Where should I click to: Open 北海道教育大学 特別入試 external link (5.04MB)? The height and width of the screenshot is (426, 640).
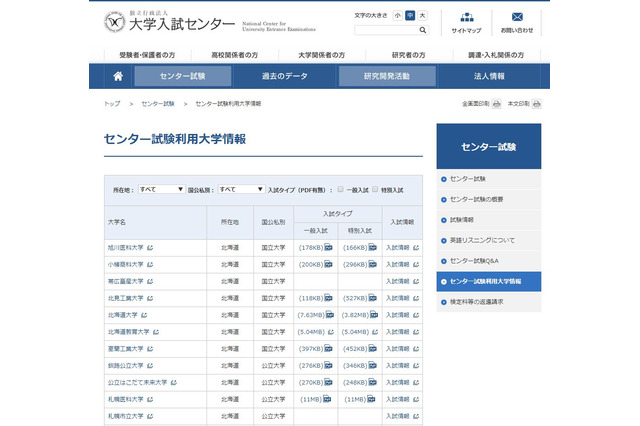coord(360,332)
